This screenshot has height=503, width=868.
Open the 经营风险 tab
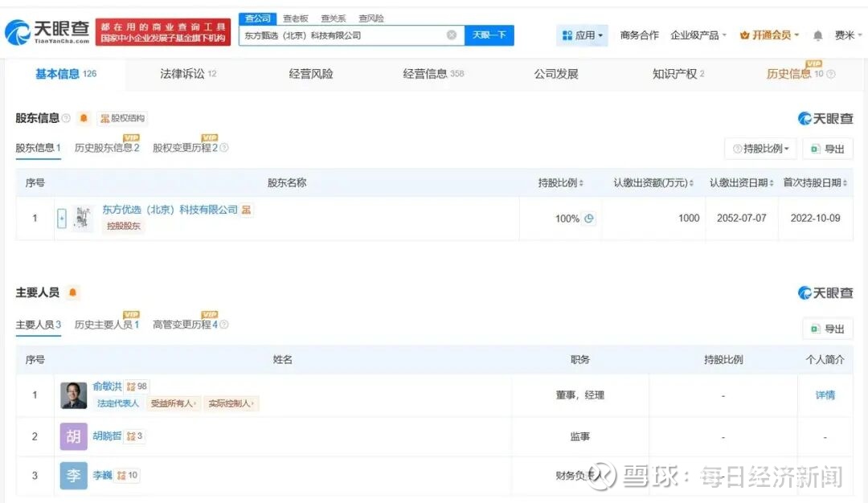coord(311,74)
